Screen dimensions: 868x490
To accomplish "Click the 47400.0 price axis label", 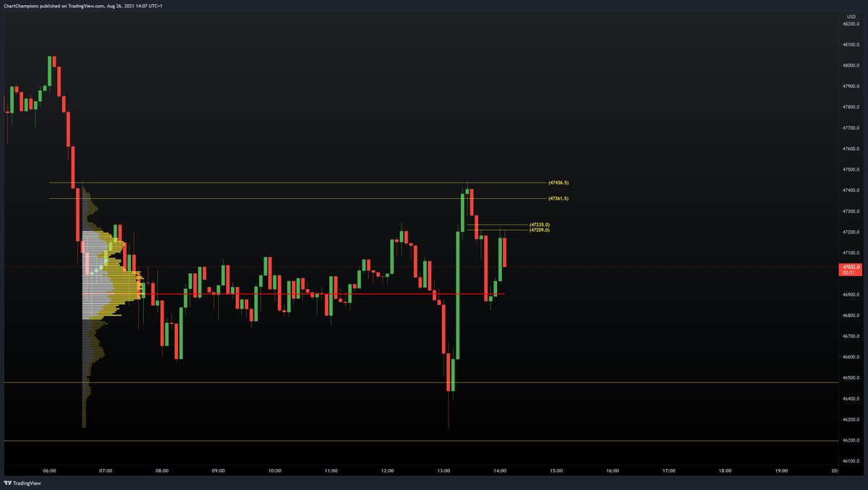I will coord(850,191).
